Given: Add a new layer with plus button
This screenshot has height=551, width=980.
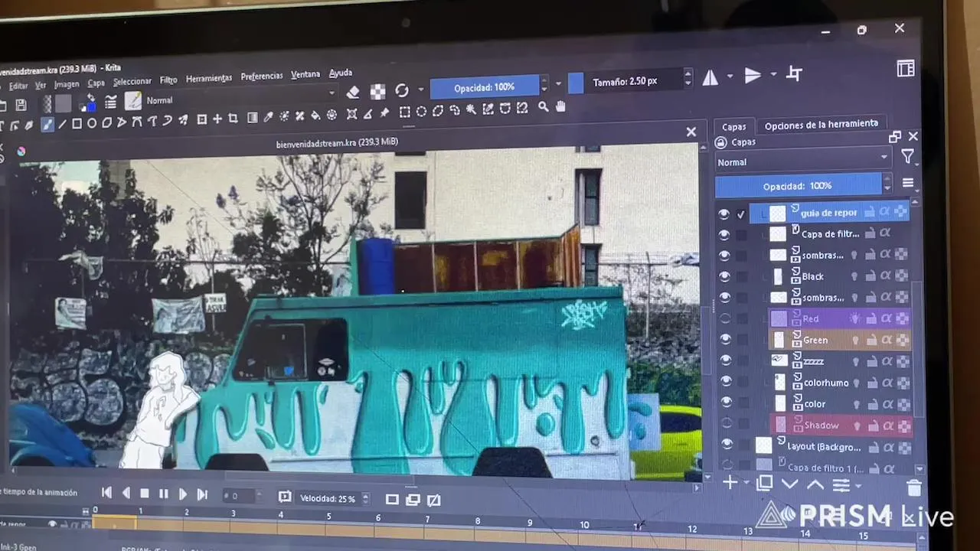Looking at the screenshot, I should click(x=730, y=483).
